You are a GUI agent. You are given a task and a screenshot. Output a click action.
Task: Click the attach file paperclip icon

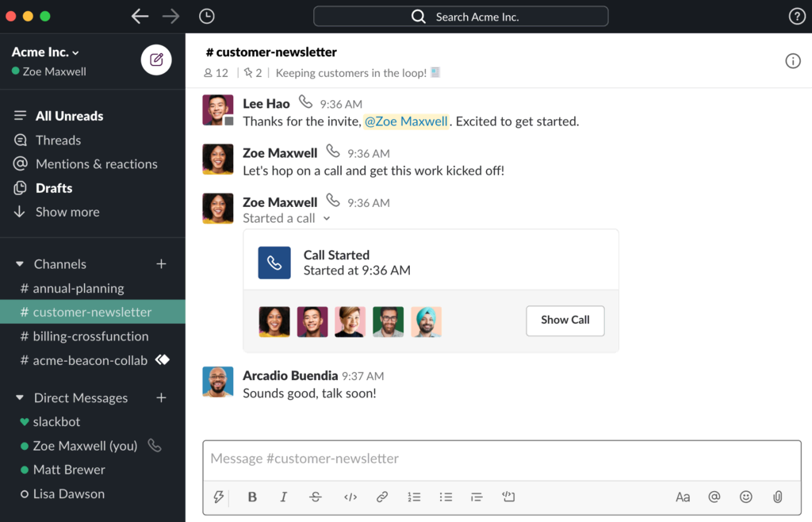pos(778,497)
